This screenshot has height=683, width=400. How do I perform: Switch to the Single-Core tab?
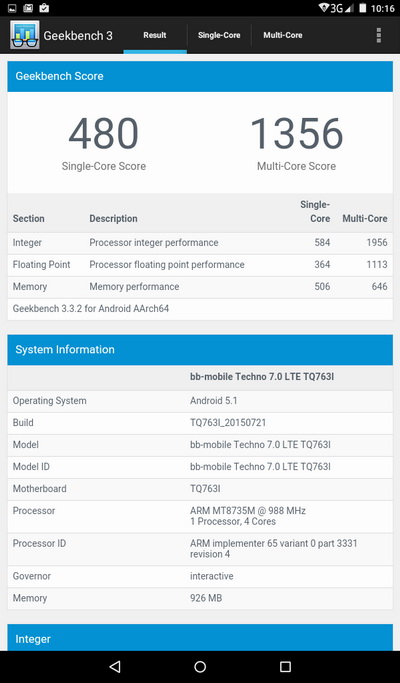(x=219, y=35)
